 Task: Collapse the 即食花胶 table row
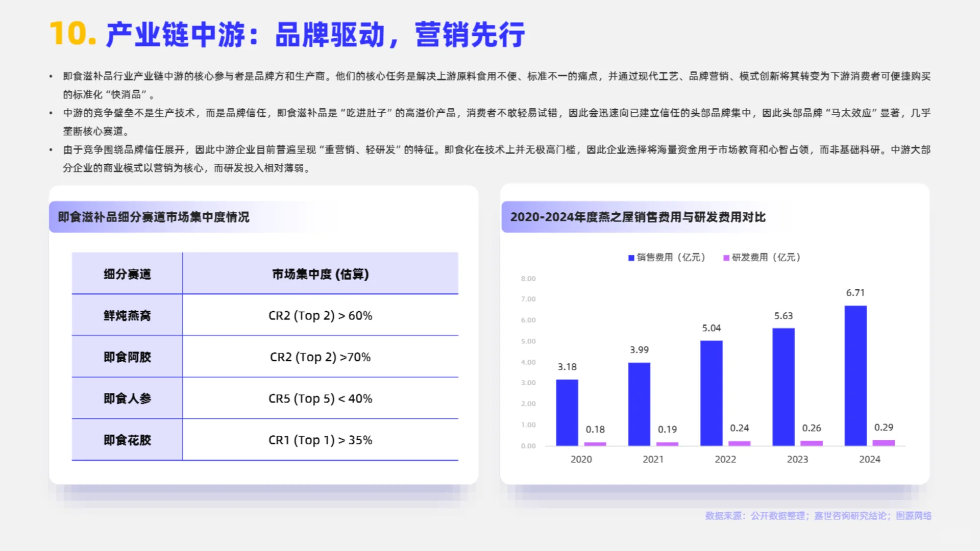click(127, 440)
